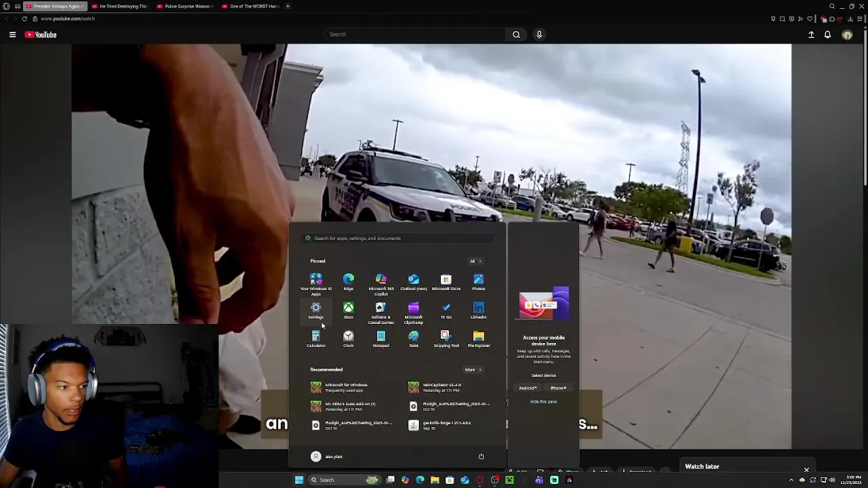Open YouTube notifications bell
Viewport: 868px width, 488px height.
(827, 35)
